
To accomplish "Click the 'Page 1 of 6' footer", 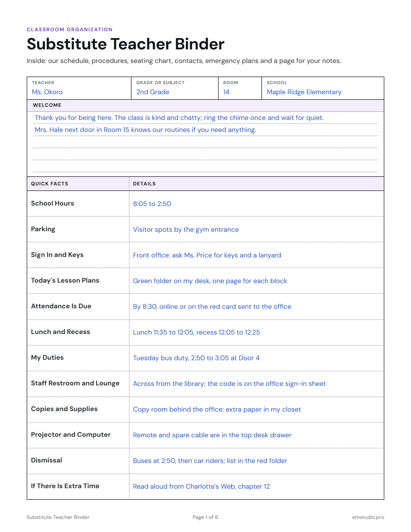I will click(205, 517).
